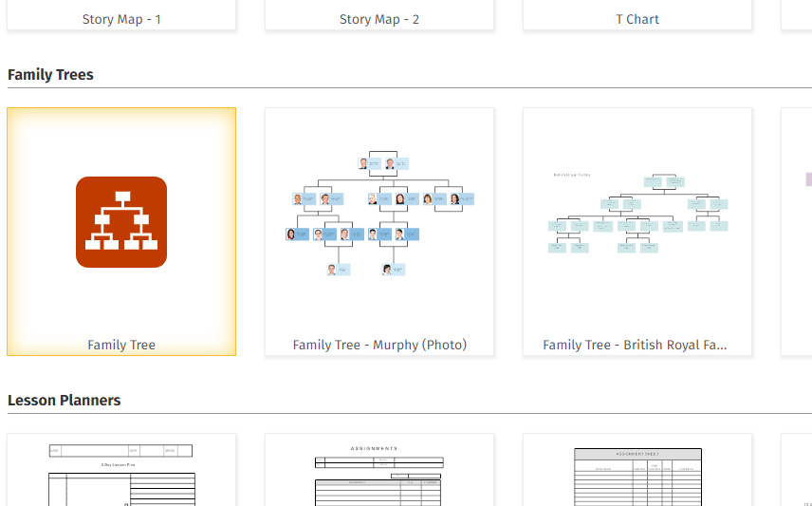
Task: Choose the Story Map - 2 template
Action: pos(379,15)
